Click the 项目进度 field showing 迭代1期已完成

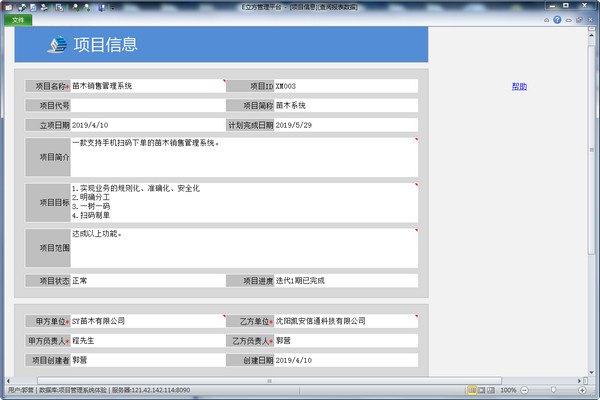tap(346, 281)
